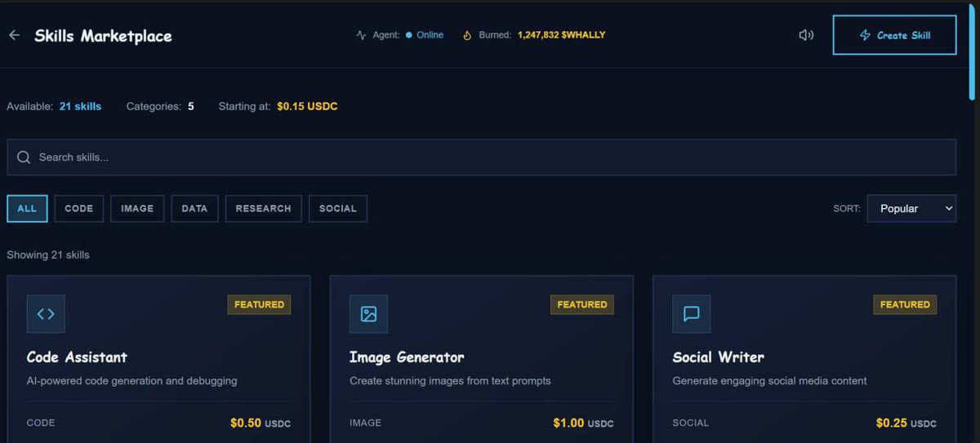The height and width of the screenshot is (443, 980).
Task: Click the FEATURED badge on Social Writer
Action: click(x=905, y=304)
